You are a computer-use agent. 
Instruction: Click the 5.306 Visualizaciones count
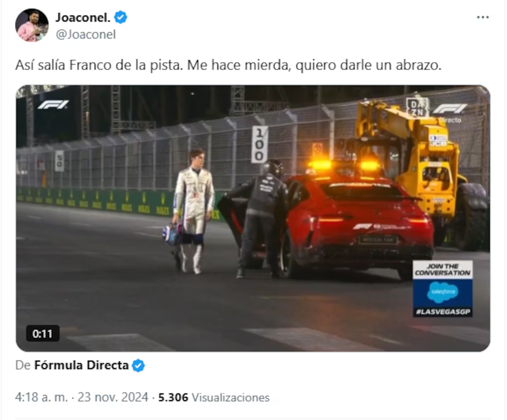214,397
